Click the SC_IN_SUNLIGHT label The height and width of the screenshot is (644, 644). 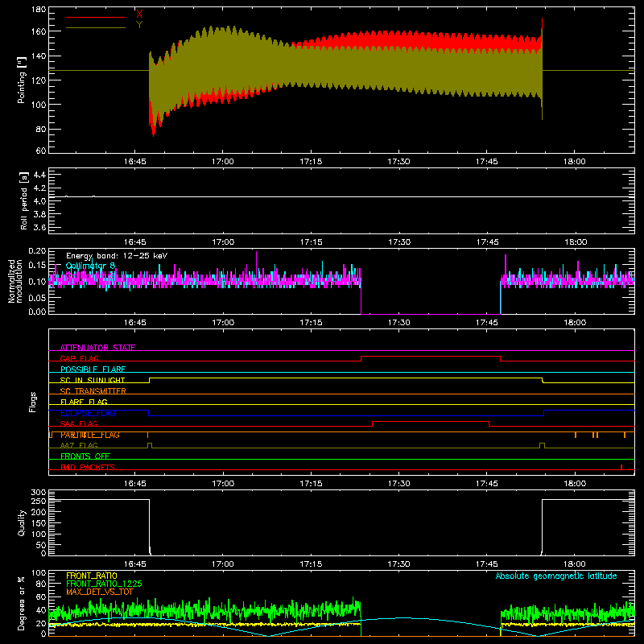(x=93, y=380)
